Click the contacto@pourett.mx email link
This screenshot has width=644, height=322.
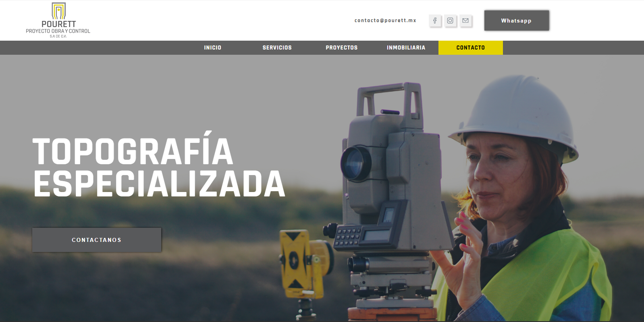click(385, 21)
